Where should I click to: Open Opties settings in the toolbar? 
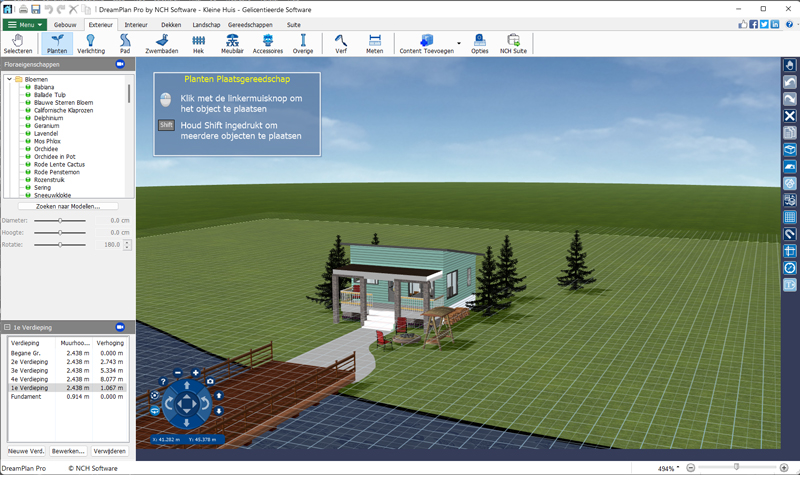coord(479,43)
